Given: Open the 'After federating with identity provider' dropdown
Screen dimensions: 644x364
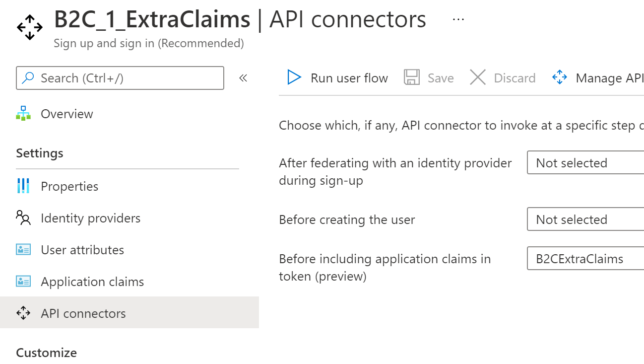Looking at the screenshot, I should point(585,163).
